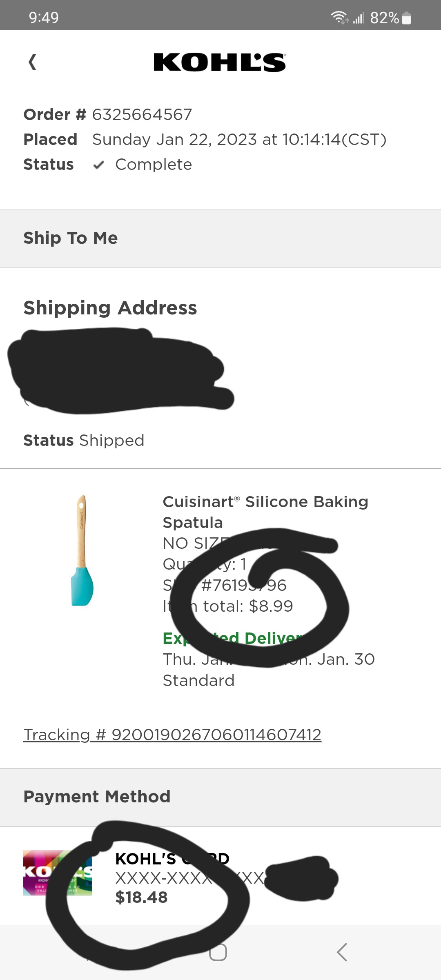This screenshot has width=441, height=980.
Task: Tap the $18.48 payment amount
Action: tap(141, 897)
